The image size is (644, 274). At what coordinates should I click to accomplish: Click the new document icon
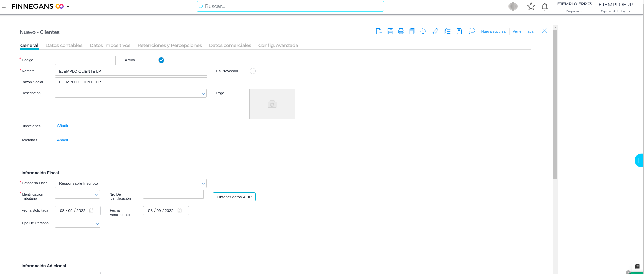[x=379, y=31]
